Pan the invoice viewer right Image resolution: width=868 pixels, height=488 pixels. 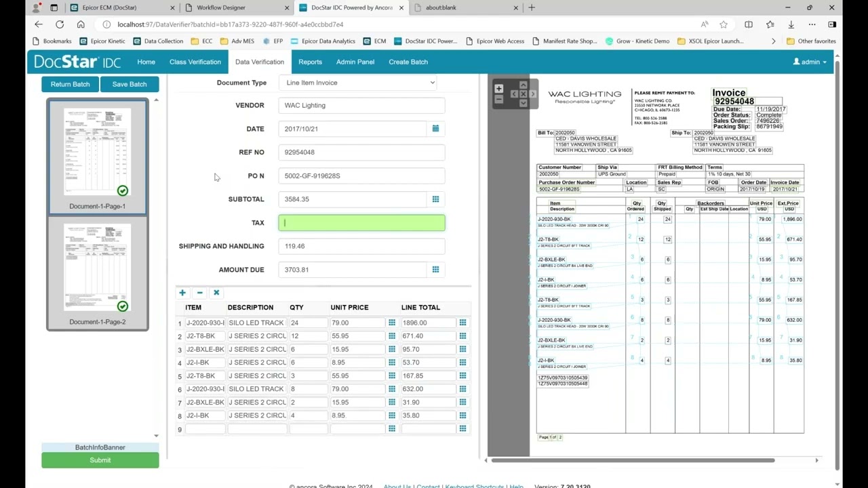pos(532,94)
